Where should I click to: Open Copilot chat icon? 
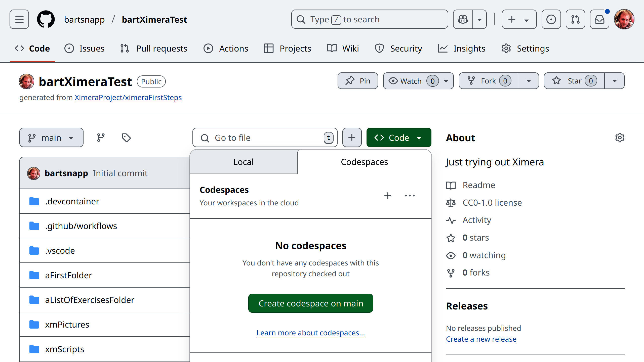pos(463,19)
